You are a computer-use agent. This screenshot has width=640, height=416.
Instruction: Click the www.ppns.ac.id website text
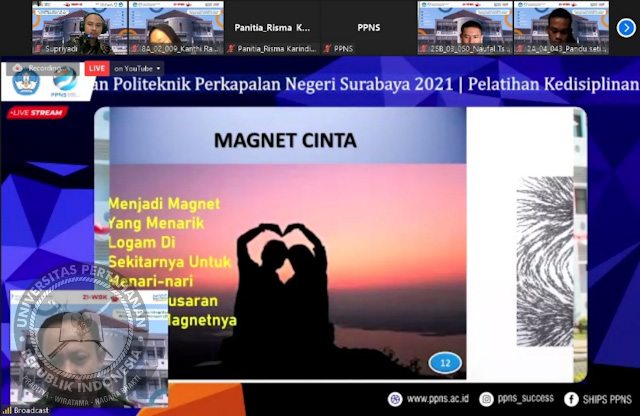coord(438,399)
